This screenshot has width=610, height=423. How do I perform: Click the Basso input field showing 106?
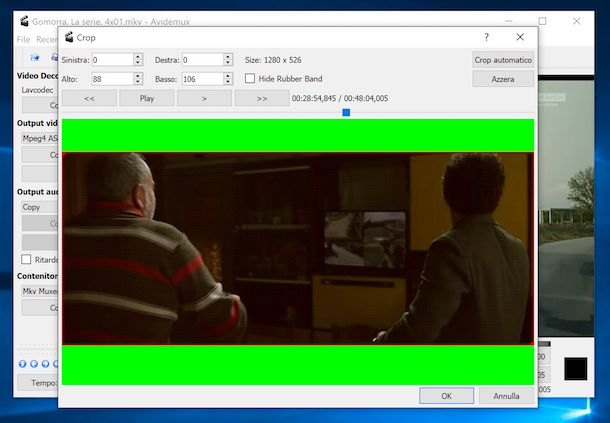tap(203, 79)
